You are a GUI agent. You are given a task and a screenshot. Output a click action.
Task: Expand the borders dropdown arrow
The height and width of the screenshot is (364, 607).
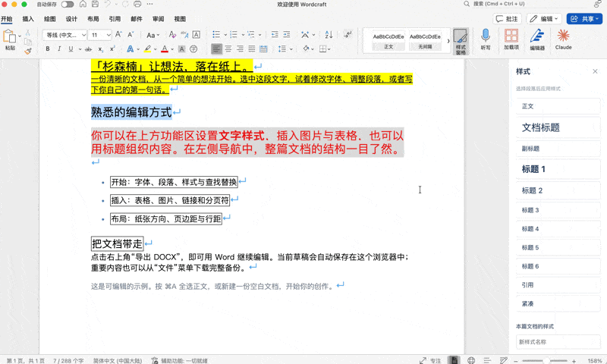click(x=329, y=49)
